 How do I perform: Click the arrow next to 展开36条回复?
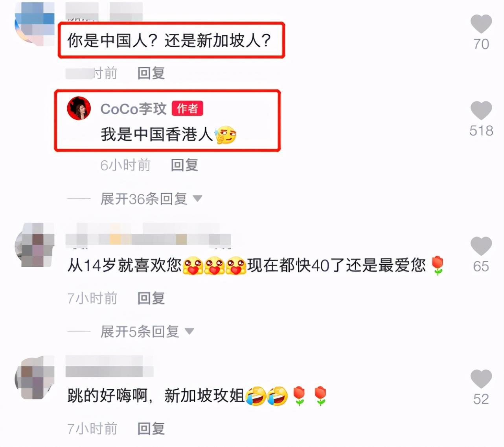click(197, 199)
